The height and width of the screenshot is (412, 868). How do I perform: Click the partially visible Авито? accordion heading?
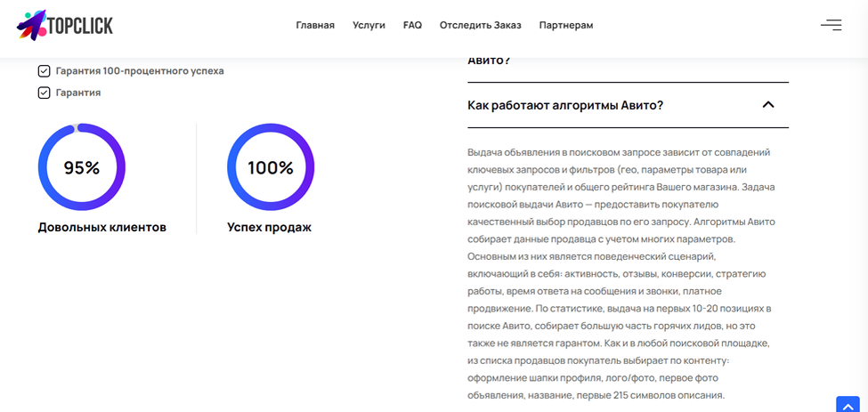pyautogui.click(x=489, y=61)
